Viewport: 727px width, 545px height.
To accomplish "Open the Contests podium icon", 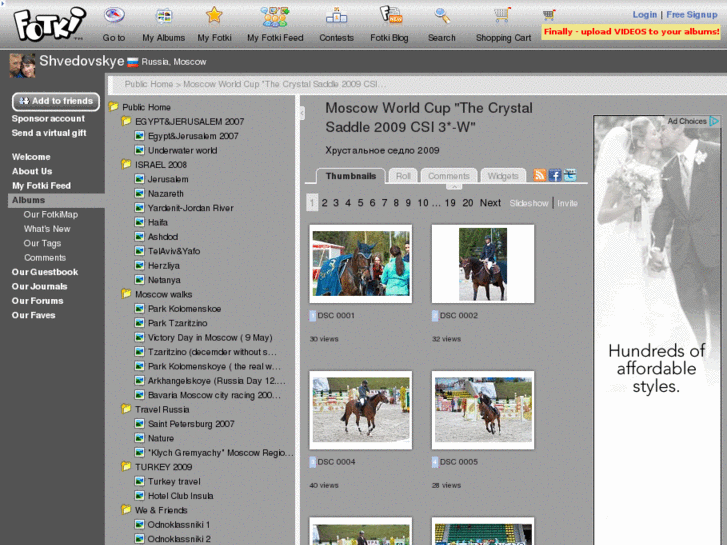I will coord(336,16).
